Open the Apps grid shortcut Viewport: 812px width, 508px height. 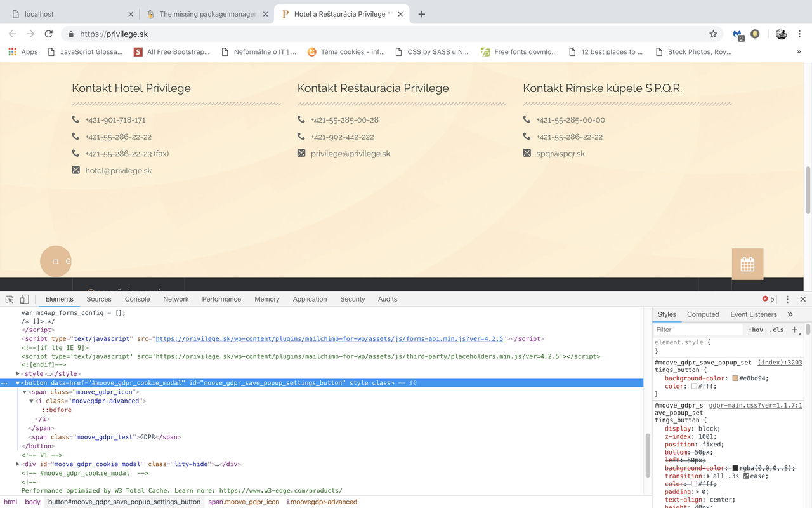coord(23,52)
